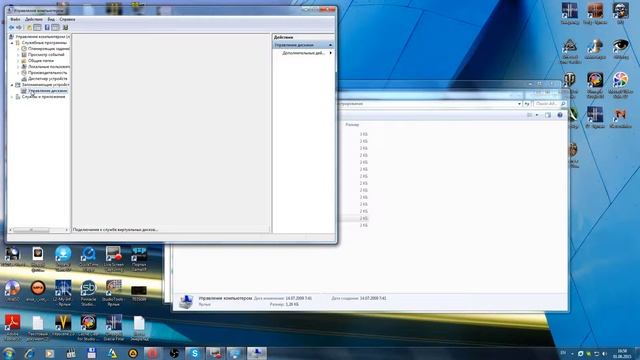Select Управление дисками in the tree

click(x=47, y=91)
